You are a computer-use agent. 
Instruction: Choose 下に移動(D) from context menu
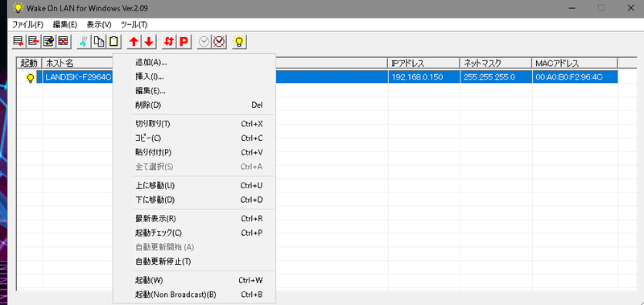pyautogui.click(x=194, y=200)
